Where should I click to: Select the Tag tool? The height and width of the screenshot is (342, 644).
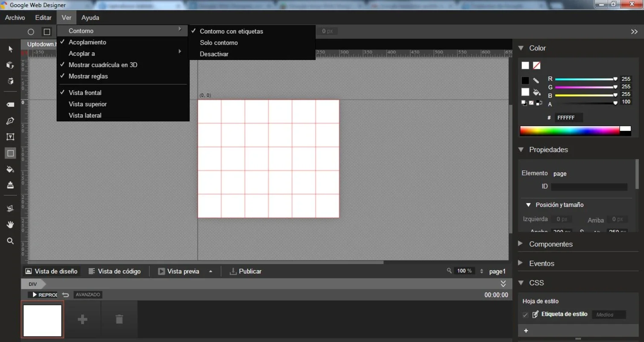10,105
